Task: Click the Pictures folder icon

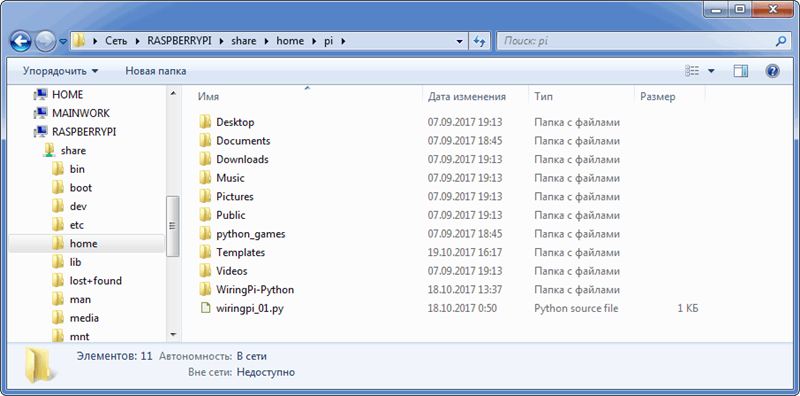Action: pos(205,196)
